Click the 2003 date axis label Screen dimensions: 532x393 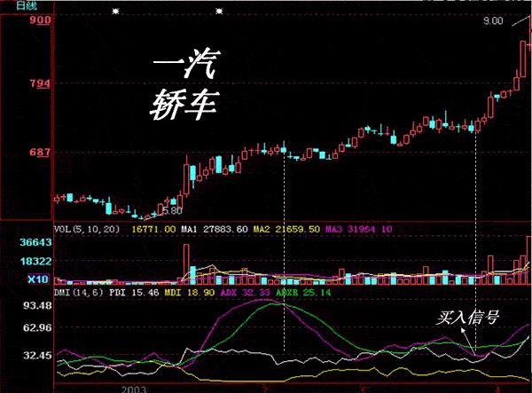coord(134,389)
